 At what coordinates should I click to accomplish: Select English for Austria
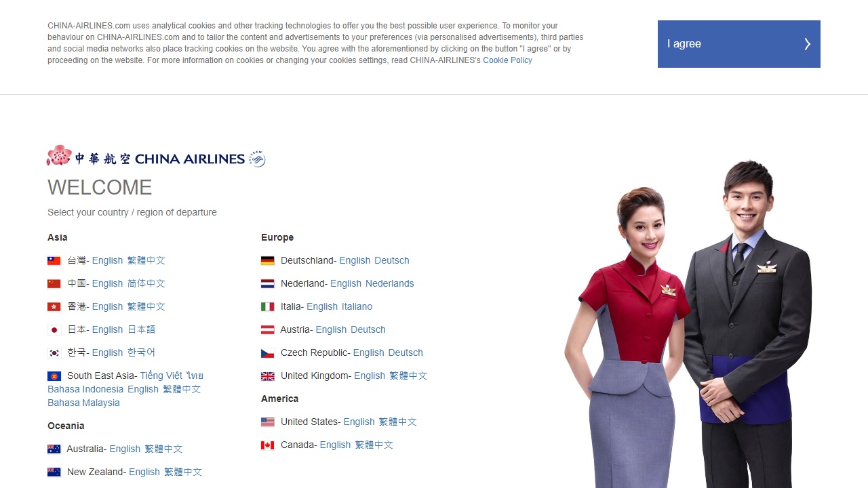[331, 329]
